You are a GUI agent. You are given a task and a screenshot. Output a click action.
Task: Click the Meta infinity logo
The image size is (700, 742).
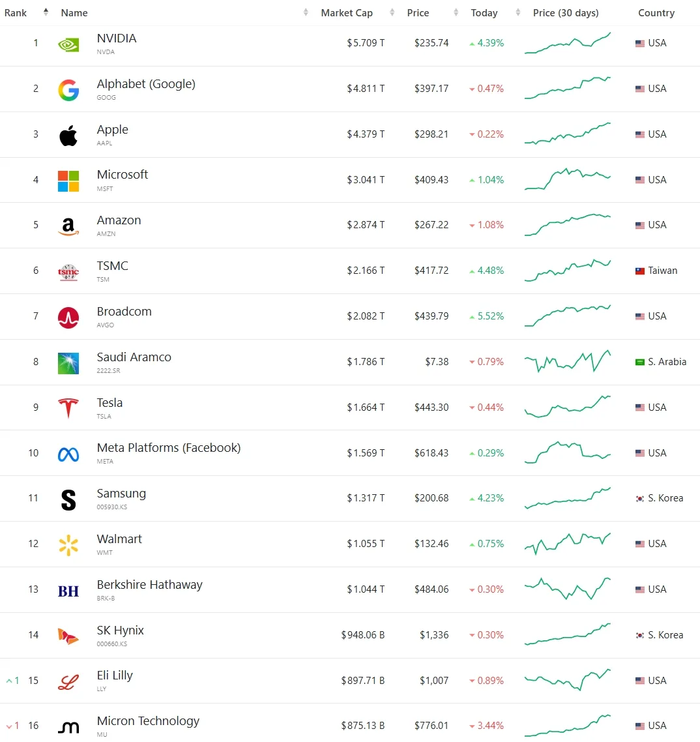point(68,454)
